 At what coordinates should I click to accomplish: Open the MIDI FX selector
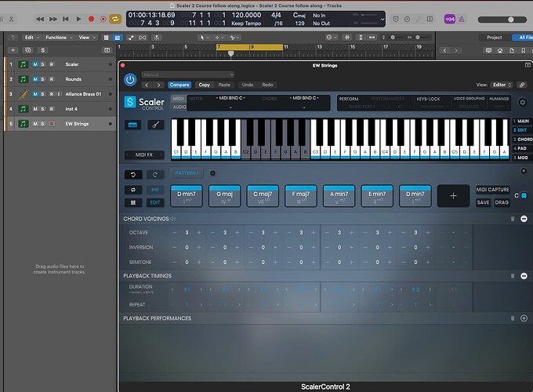coord(144,155)
